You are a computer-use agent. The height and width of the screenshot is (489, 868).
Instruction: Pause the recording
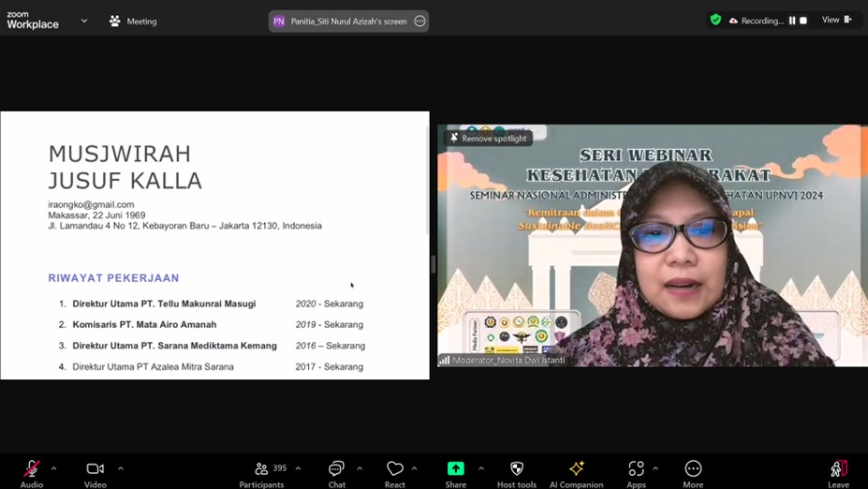click(792, 21)
